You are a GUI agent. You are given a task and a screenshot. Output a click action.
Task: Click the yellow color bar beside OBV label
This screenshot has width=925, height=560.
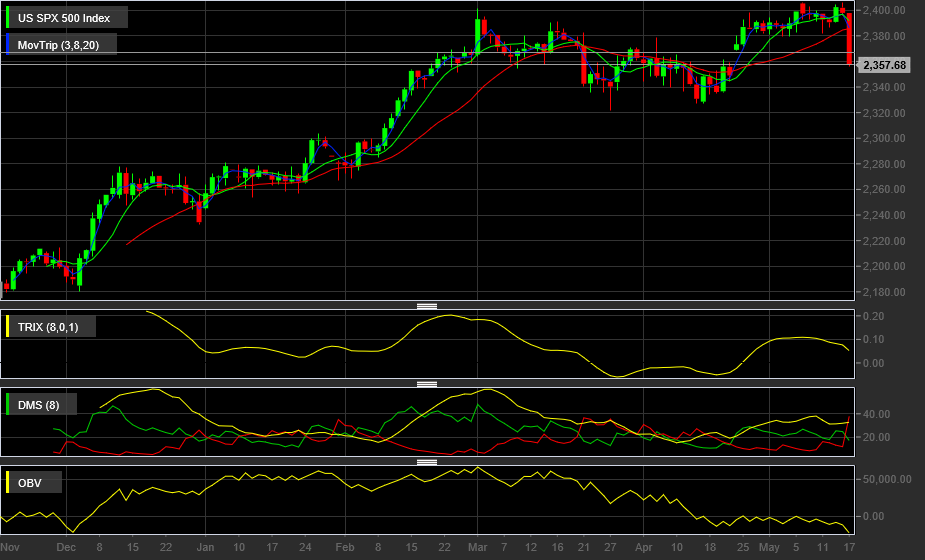click(x=7, y=483)
